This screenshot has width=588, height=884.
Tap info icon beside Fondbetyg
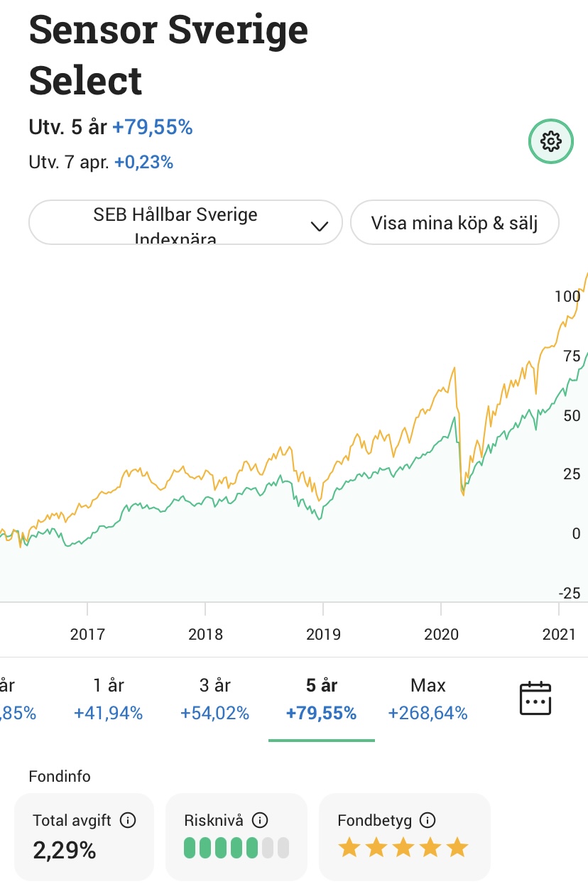pos(428,821)
